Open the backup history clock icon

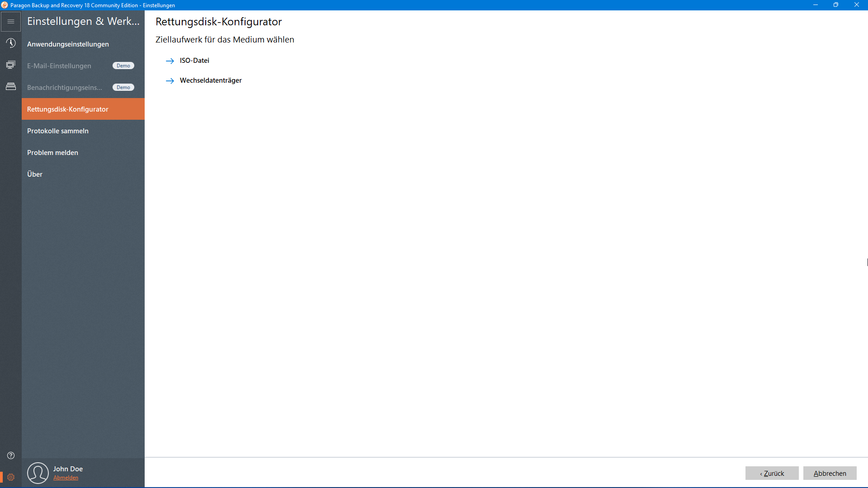tap(11, 43)
